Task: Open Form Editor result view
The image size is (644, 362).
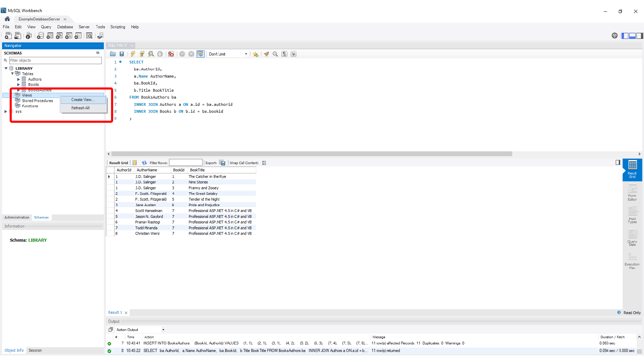Action: tap(632, 192)
